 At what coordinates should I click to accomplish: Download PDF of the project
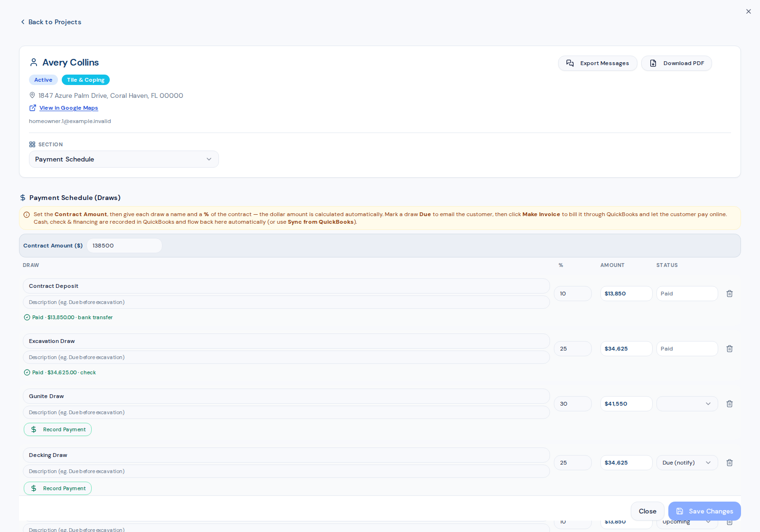pyautogui.click(x=676, y=63)
